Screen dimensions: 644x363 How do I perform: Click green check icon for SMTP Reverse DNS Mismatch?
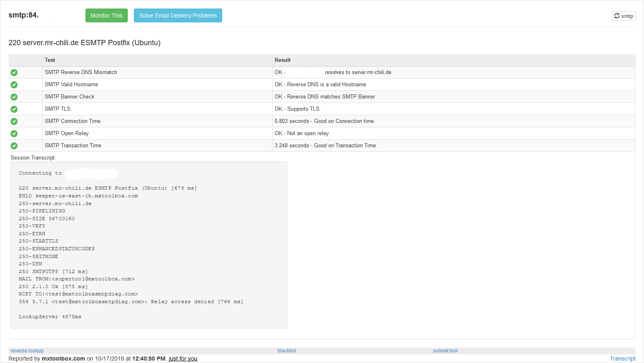pos(14,72)
